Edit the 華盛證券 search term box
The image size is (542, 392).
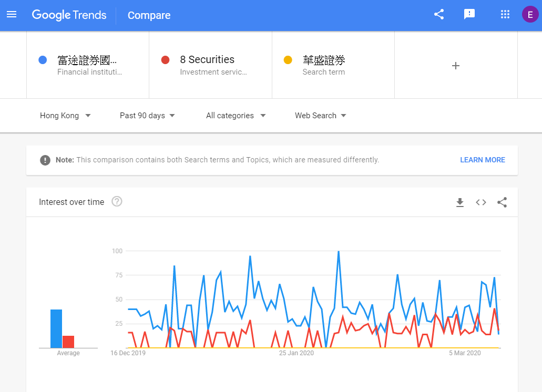(x=333, y=65)
